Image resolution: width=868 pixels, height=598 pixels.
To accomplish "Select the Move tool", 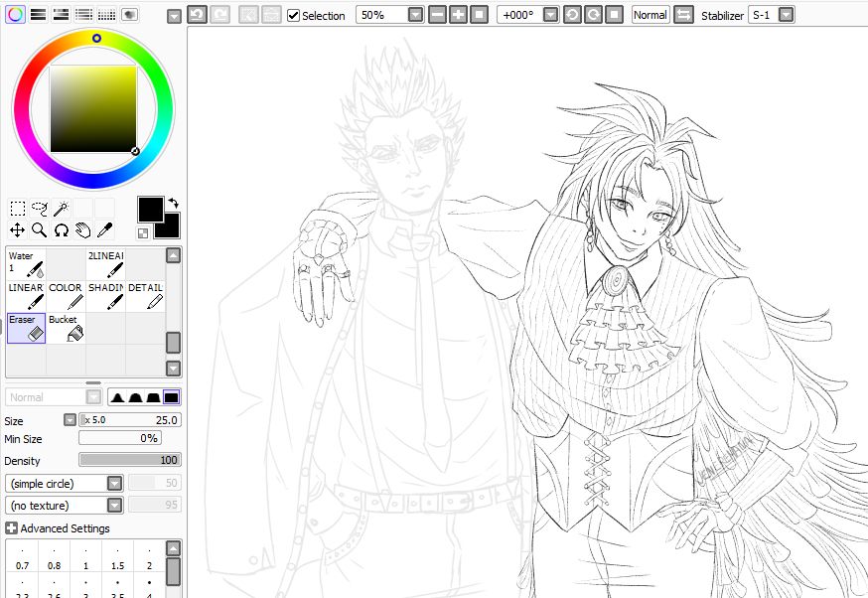I will coord(18,229).
